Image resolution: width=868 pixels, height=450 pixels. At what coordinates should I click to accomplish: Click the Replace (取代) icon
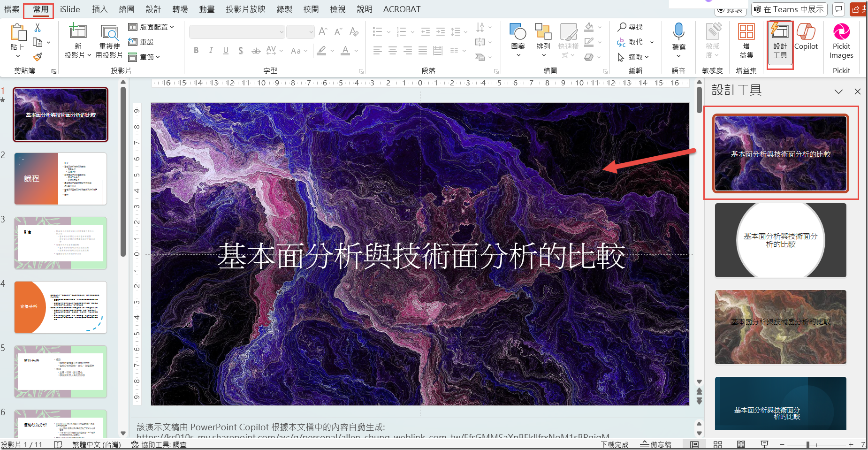621,42
